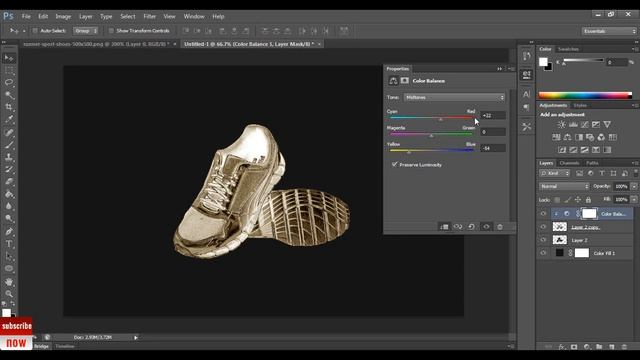Open the blend mode dropdown showing Normal
The height and width of the screenshot is (360, 640).
pos(564,187)
